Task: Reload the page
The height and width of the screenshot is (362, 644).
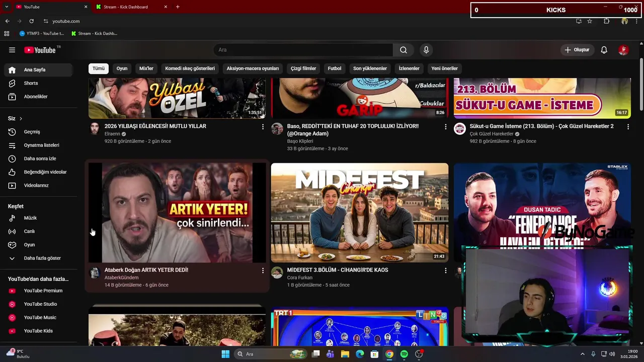Action: click(31, 21)
